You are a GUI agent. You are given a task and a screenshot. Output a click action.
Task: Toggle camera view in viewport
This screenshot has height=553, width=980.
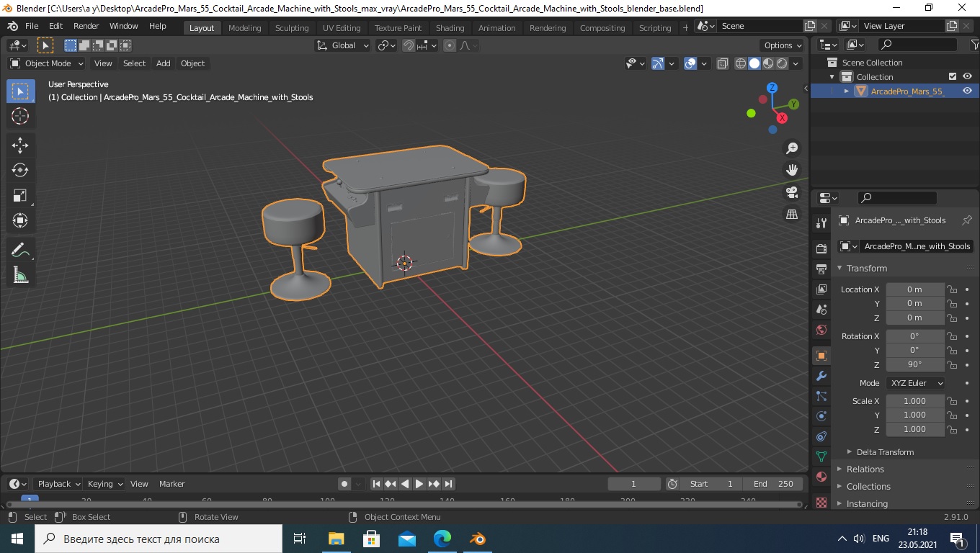click(792, 192)
